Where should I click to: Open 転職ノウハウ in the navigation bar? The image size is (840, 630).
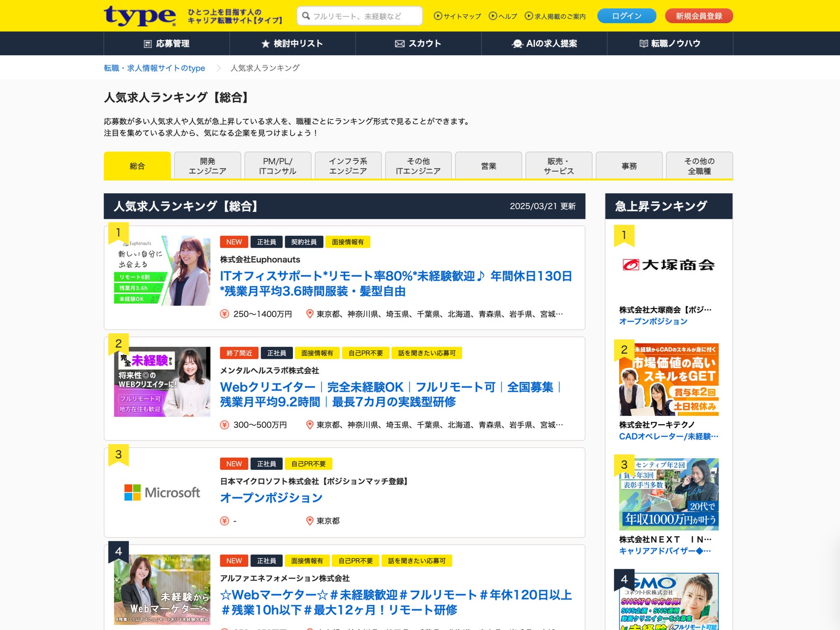pos(670,43)
